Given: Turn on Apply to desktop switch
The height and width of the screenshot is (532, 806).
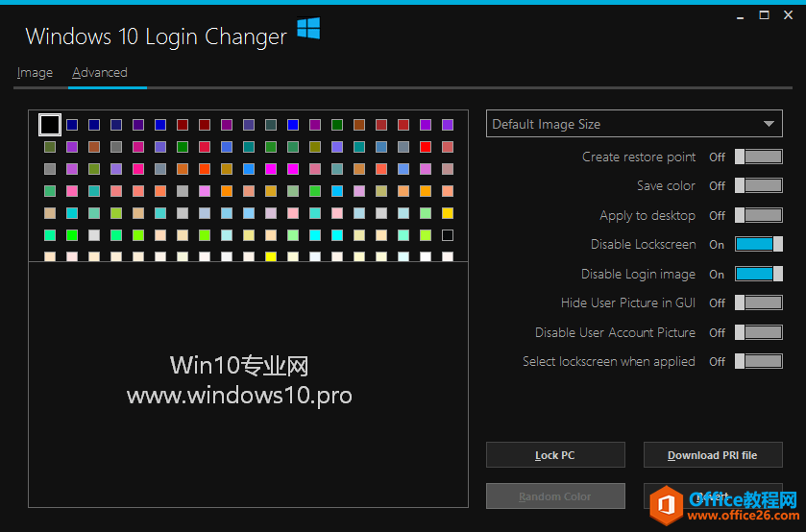Looking at the screenshot, I should point(758,215).
